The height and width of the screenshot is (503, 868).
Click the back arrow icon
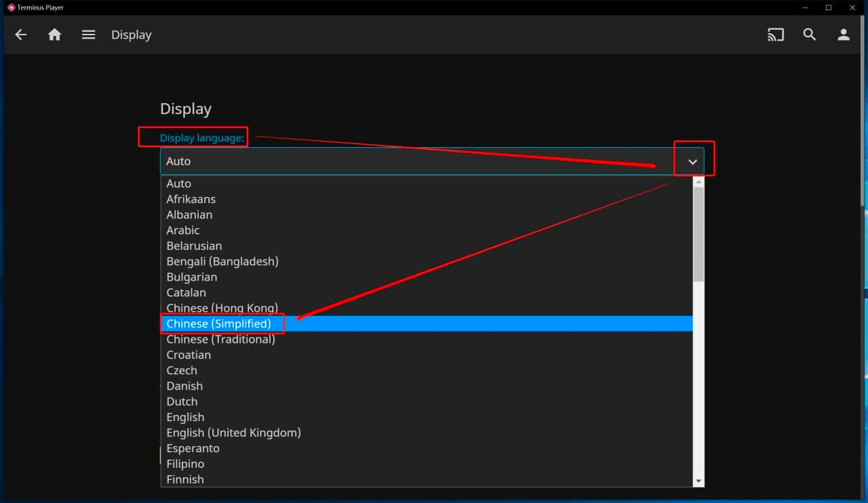coord(21,35)
